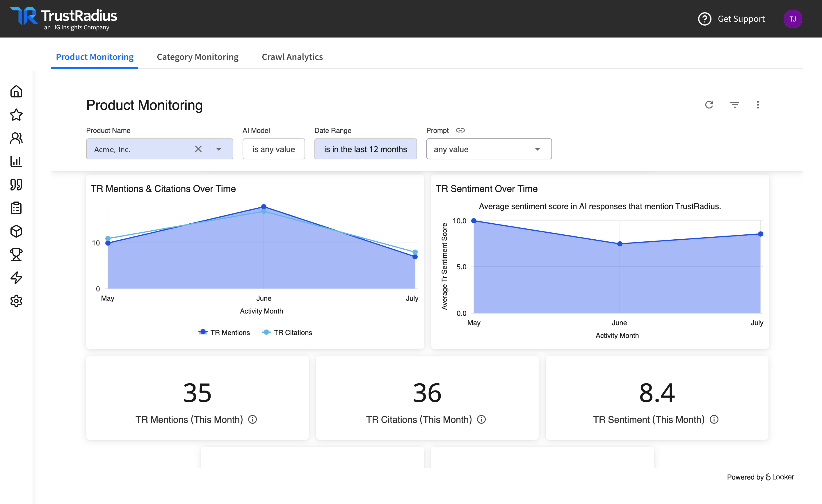Open the bar chart analytics sidebar icon
Screen dimensions: 822x504
click(x=16, y=161)
